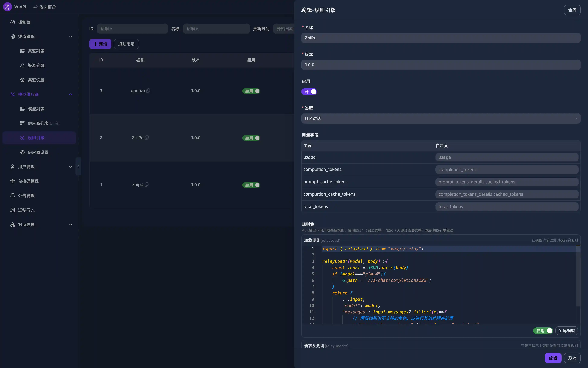Collapse the sidebar with the handle arrow
The width and height of the screenshot is (588, 368).
[78, 166]
